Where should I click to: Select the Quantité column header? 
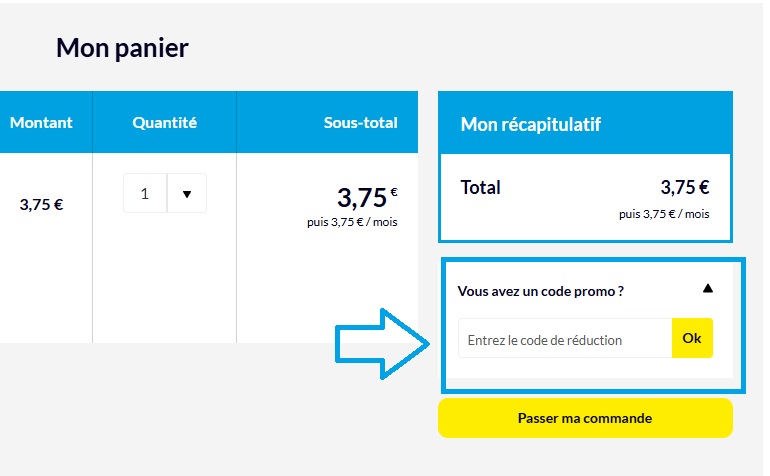[x=165, y=123]
